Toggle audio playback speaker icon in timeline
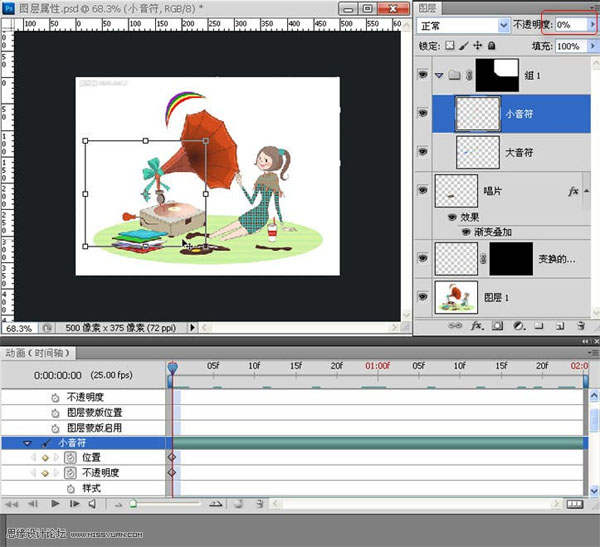Viewport: 600px width, 547px height. click(x=93, y=505)
